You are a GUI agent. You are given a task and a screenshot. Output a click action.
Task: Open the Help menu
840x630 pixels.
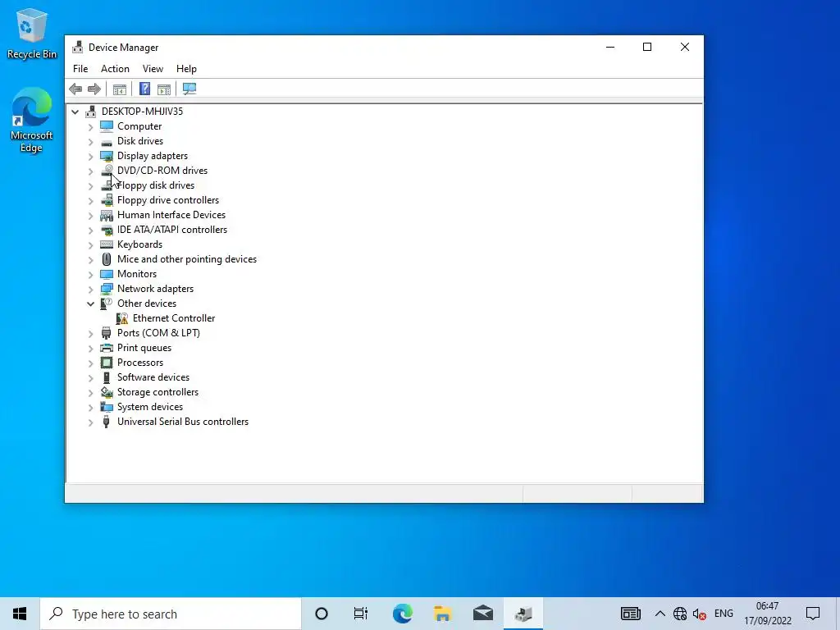click(186, 69)
